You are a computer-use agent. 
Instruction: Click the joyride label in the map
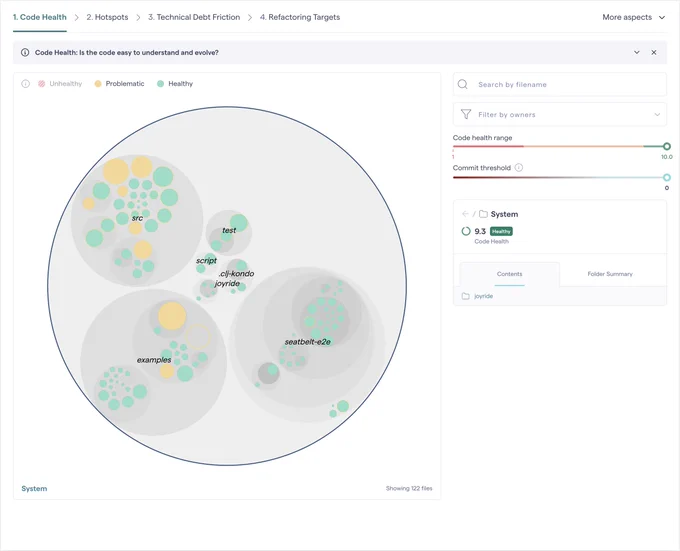click(x=227, y=284)
